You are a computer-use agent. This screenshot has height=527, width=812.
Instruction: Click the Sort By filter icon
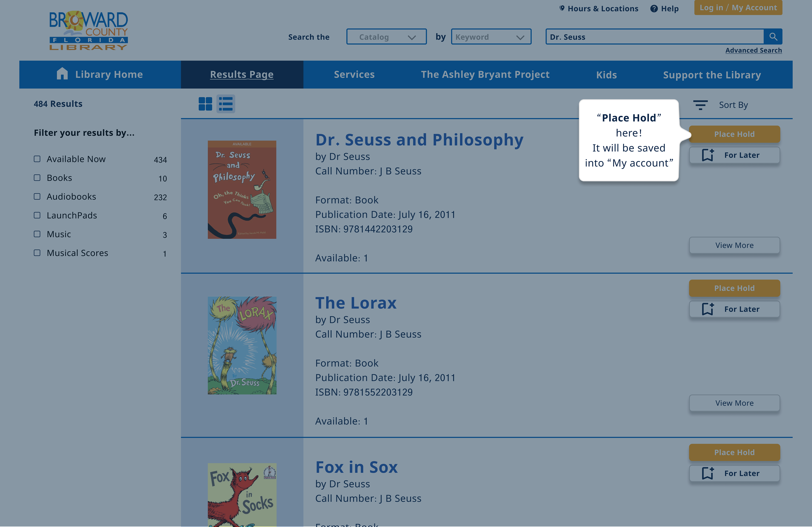700,105
